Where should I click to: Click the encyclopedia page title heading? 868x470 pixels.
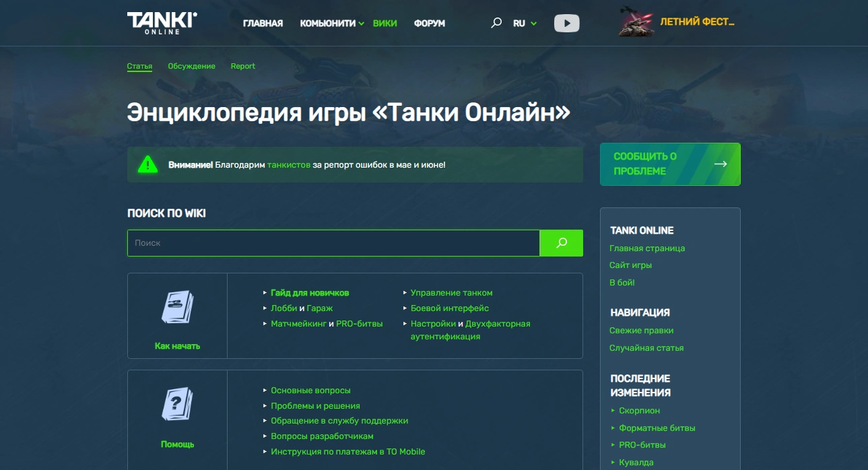coord(348,112)
